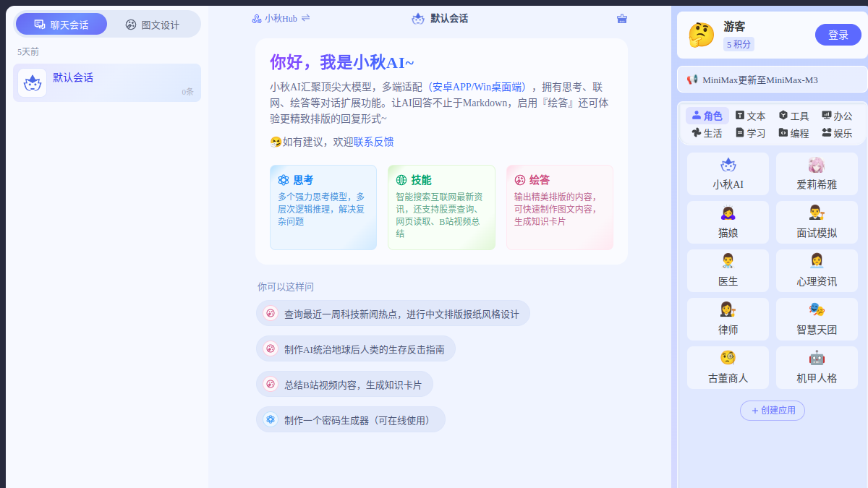Open the 默认会话 conversation in sidebar
The image size is (868, 488).
coord(107,82)
